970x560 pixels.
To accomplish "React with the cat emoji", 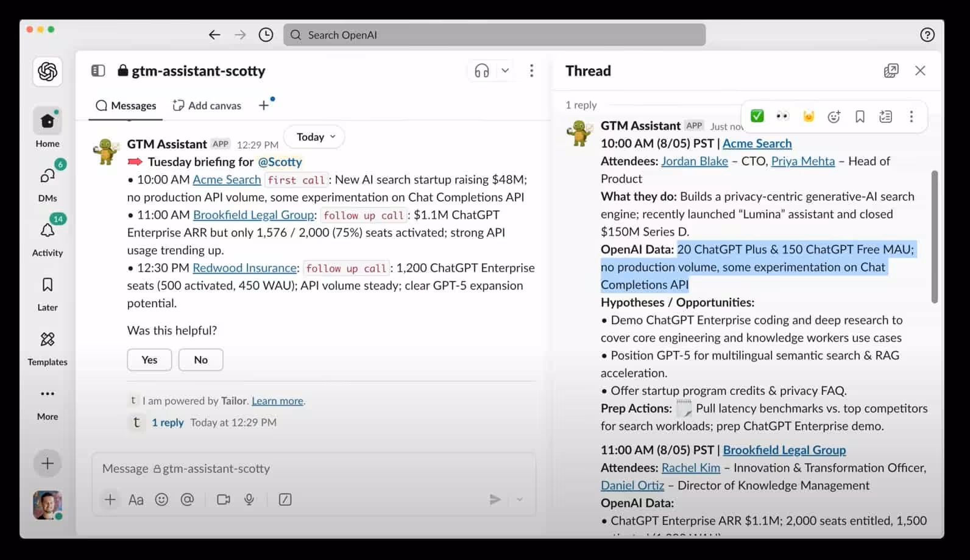I will click(808, 116).
